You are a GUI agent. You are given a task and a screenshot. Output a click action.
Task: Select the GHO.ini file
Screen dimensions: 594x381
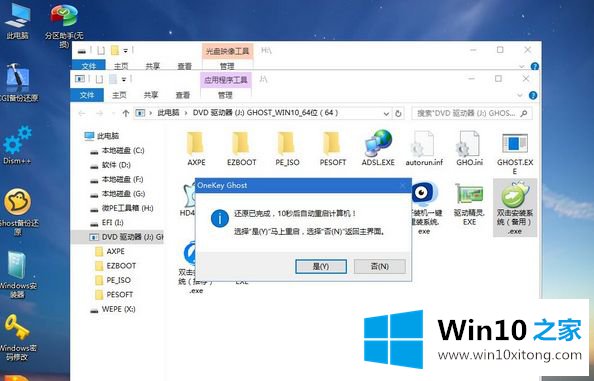click(x=469, y=148)
